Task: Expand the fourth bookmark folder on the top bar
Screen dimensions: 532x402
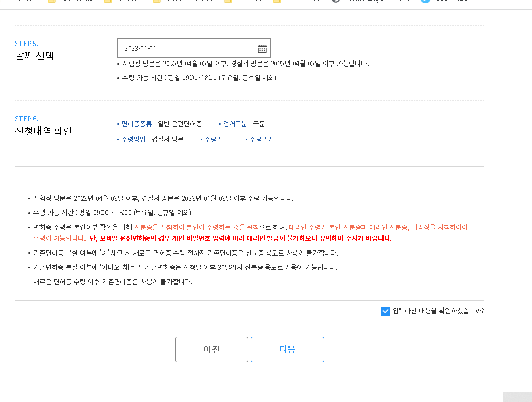Action: (228, 2)
